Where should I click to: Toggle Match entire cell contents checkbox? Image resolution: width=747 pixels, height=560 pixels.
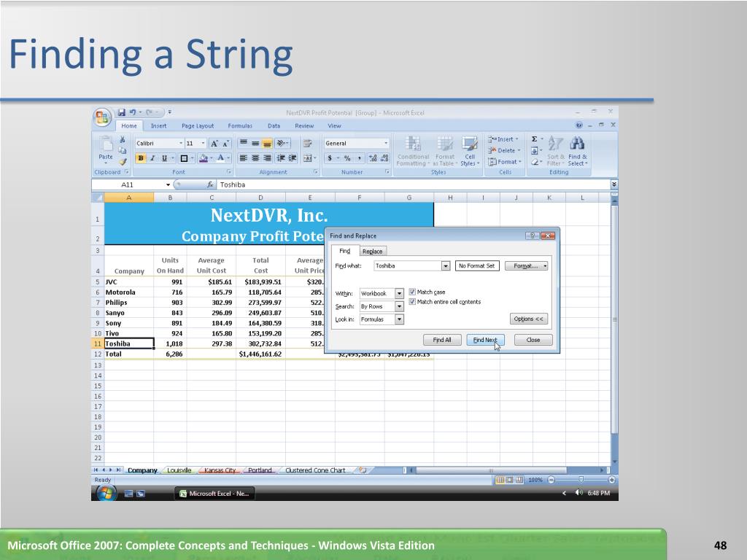click(413, 302)
